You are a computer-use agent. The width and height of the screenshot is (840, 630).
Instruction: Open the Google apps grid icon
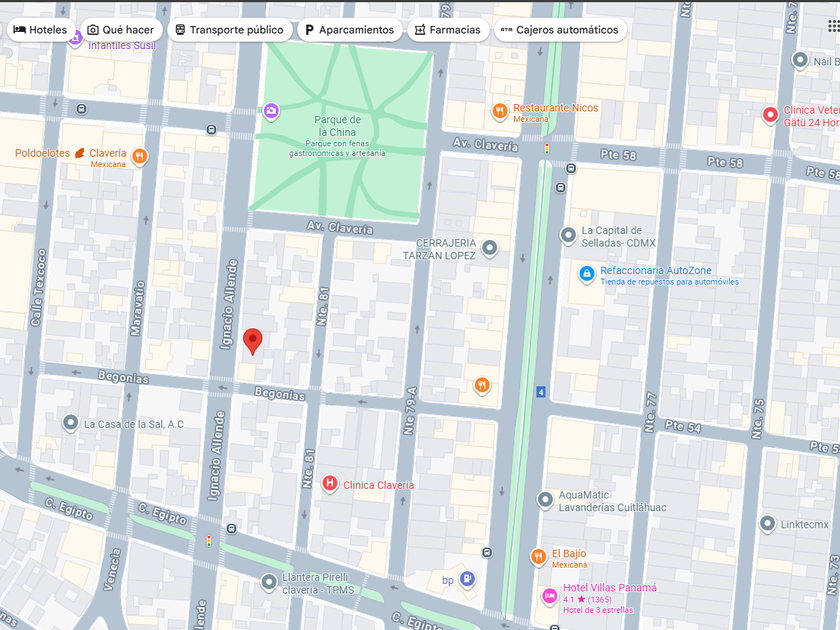point(833,26)
